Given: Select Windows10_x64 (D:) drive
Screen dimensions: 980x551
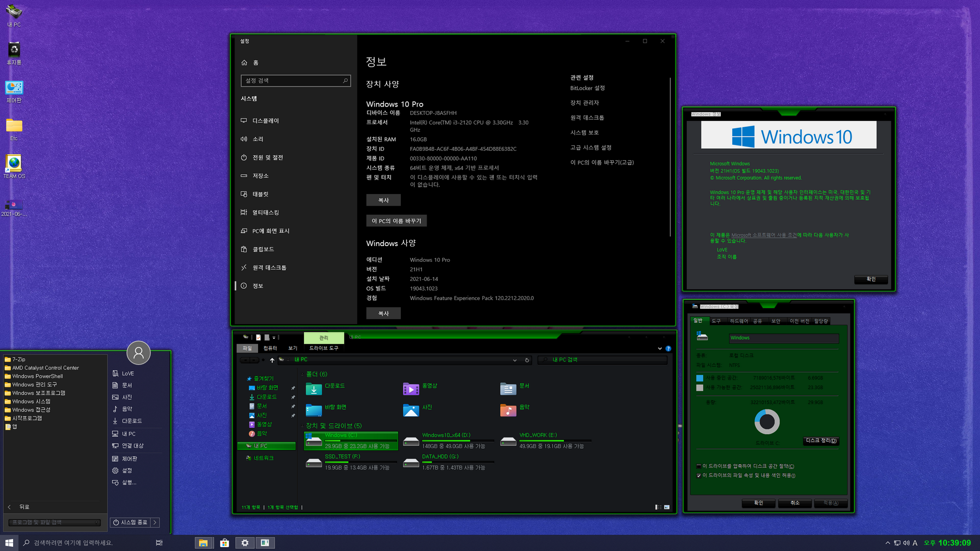Looking at the screenshot, I should (447, 441).
